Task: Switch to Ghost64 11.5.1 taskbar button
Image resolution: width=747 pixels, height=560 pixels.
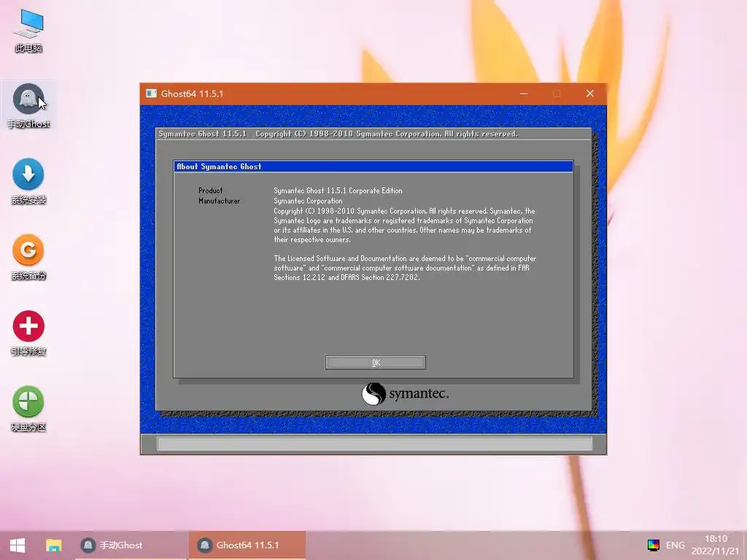Action: (x=247, y=545)
